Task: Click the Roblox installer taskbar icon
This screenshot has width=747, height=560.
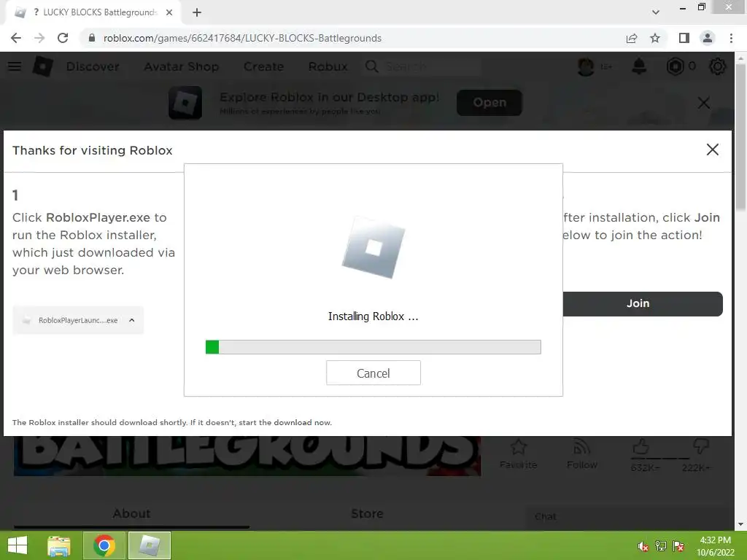Action: tap(149, 545)
